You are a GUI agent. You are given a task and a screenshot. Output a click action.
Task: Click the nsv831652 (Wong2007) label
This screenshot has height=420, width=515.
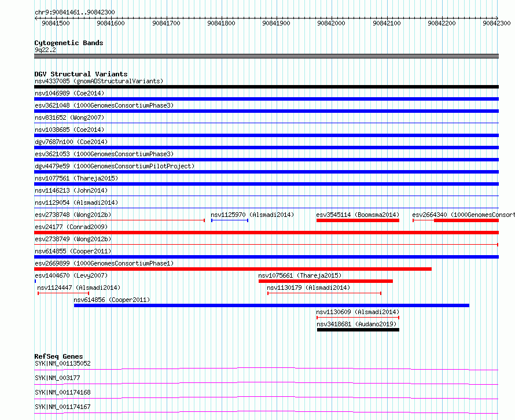click(69, 117)
